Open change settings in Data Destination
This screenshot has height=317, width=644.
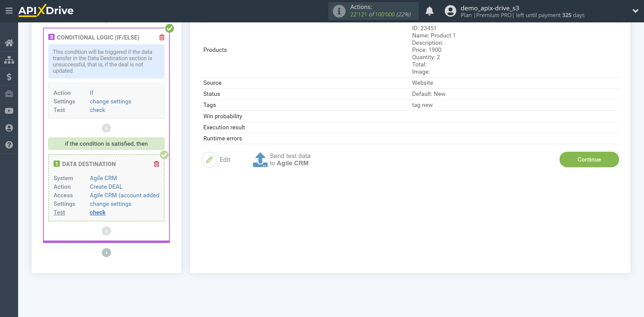(110, 204)
